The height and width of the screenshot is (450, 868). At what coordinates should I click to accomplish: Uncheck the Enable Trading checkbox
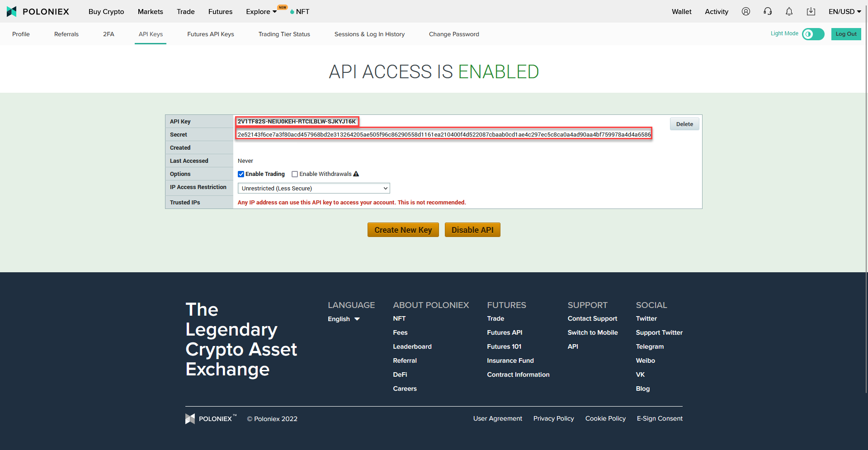(241, 174)
